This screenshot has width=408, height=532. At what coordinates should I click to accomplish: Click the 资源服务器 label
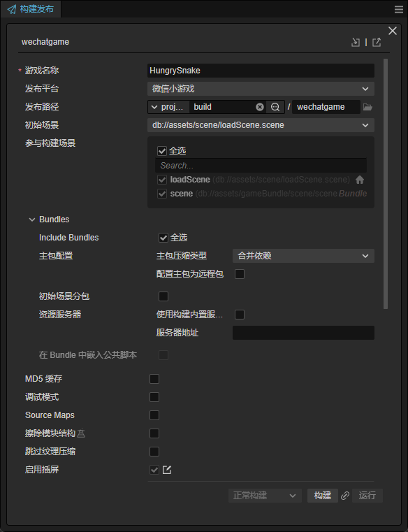60,315
